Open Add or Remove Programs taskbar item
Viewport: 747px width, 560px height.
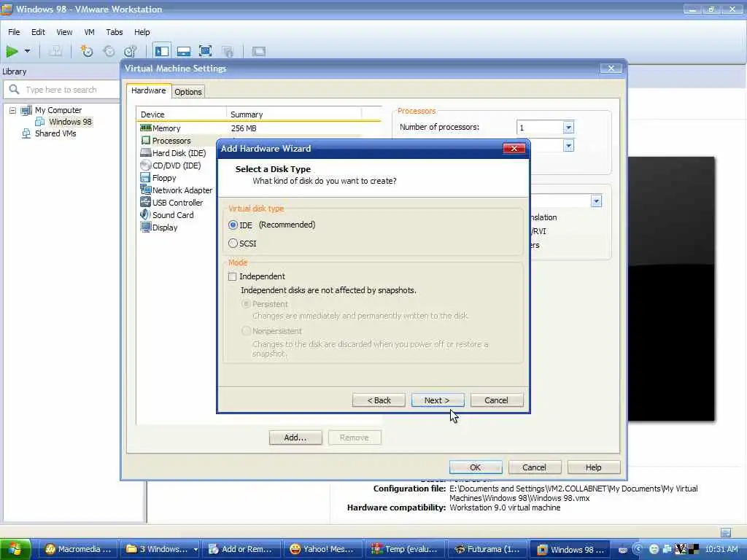(241, 550)
